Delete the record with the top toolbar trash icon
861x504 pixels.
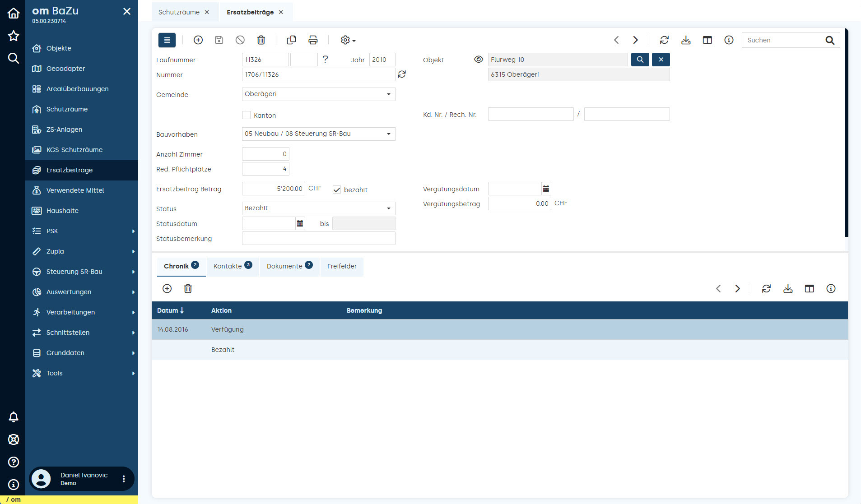coord(261,40)
